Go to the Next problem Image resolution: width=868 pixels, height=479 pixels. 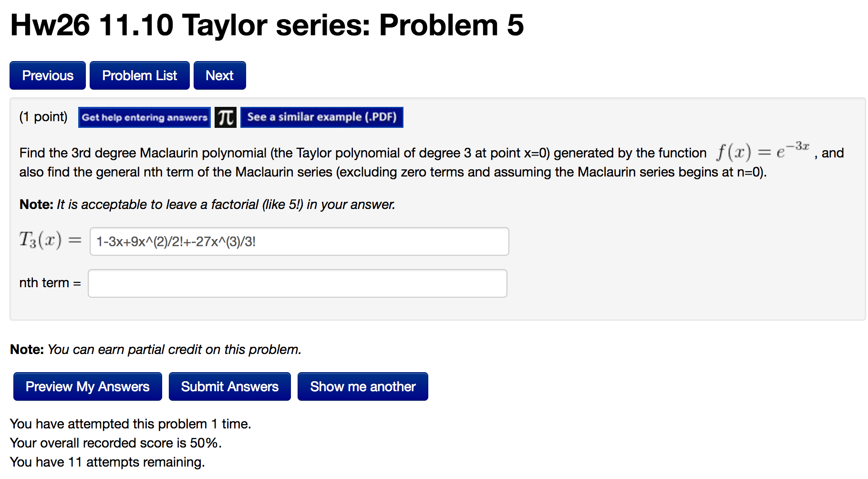pos(219,75)
